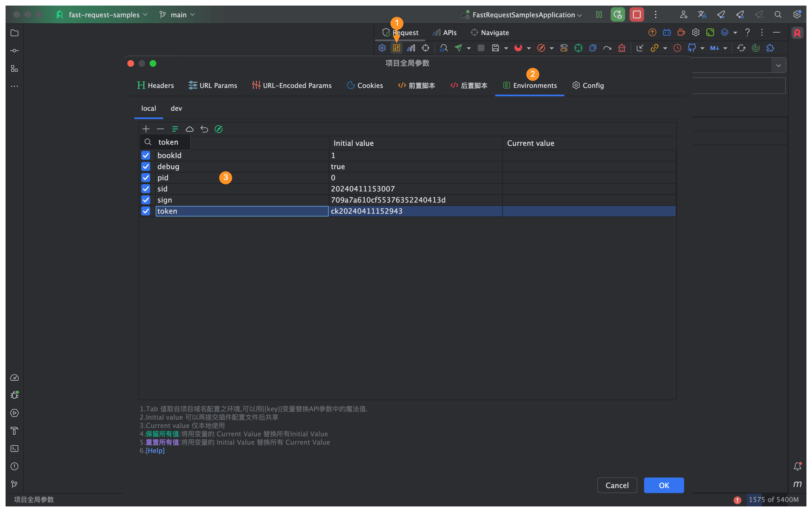Open the URL Params tab
The width and height of the screenshot is (812, 512).
pos(213,85)
